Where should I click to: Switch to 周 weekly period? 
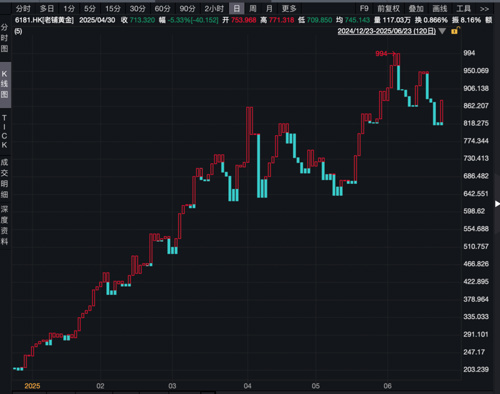pos(253,9)
